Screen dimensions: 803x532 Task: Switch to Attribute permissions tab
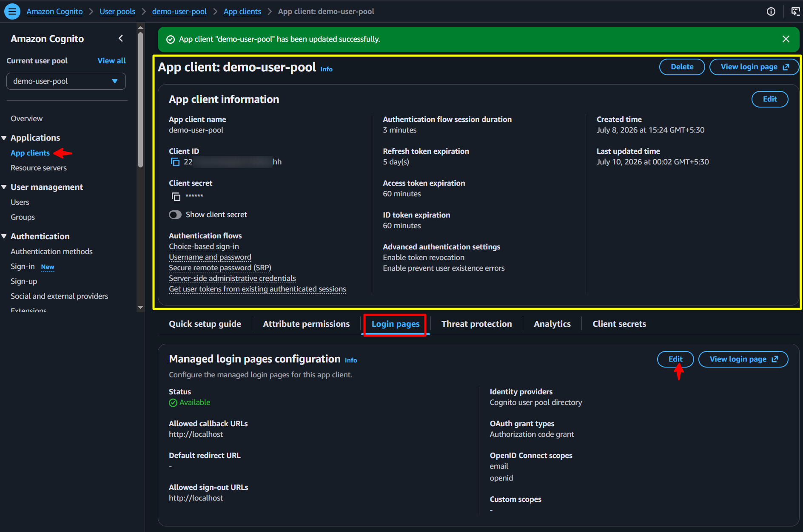(x=306, y=324)
